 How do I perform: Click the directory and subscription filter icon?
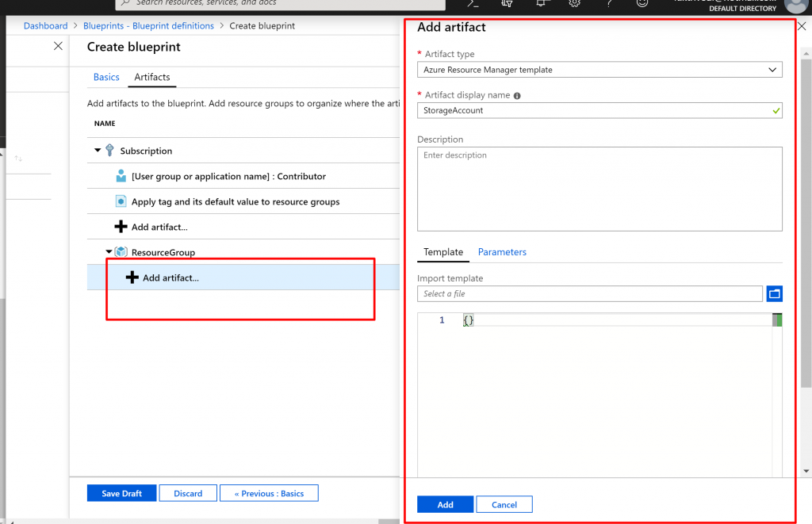[x=507, y=3]
